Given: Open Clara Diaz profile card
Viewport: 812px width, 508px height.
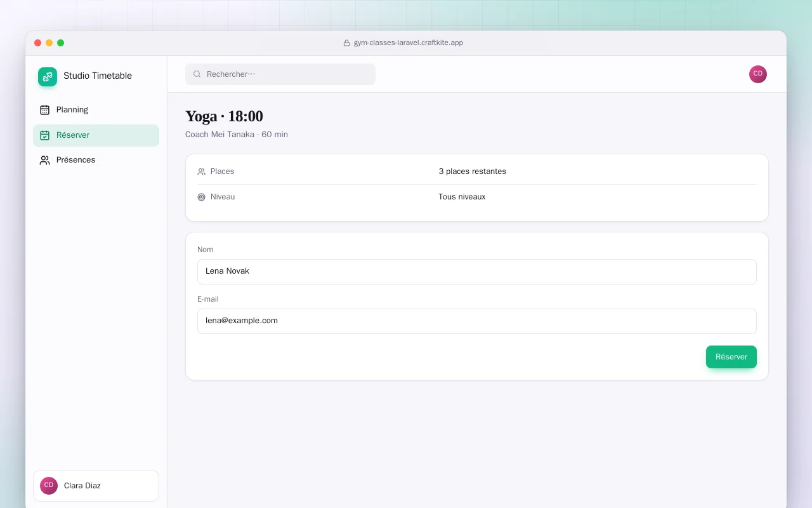Looking at the screenshot, I should pyautogui.click(x=96, y=486).
